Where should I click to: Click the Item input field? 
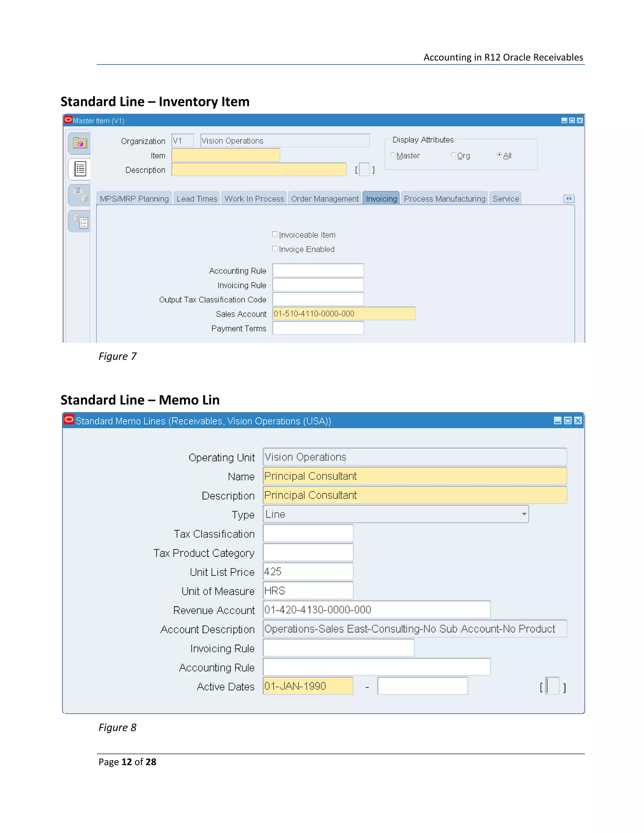(x=226, y=155)
